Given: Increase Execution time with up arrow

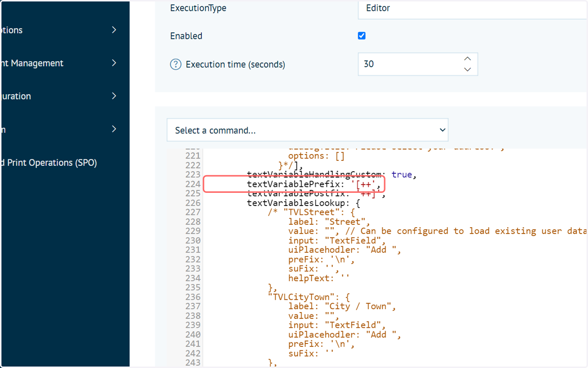Looking at the screenshot, I should click(x=467, y=58).
